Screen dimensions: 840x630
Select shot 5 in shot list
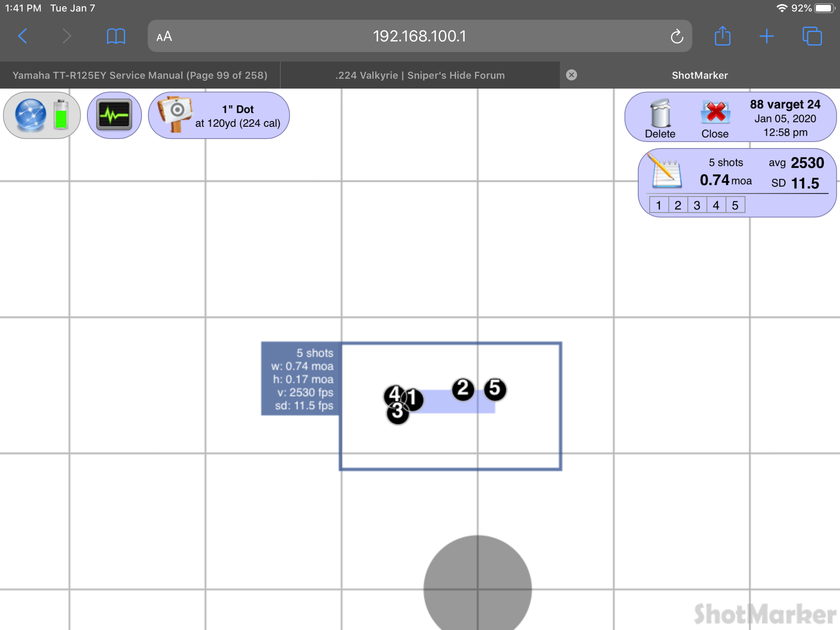point(735,205)
